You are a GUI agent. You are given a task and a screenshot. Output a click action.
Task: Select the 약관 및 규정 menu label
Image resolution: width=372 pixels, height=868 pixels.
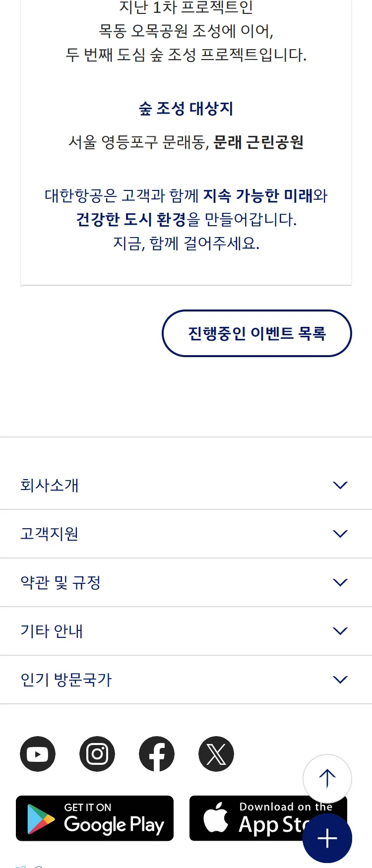pyautogui.click(x=61, y=582)
